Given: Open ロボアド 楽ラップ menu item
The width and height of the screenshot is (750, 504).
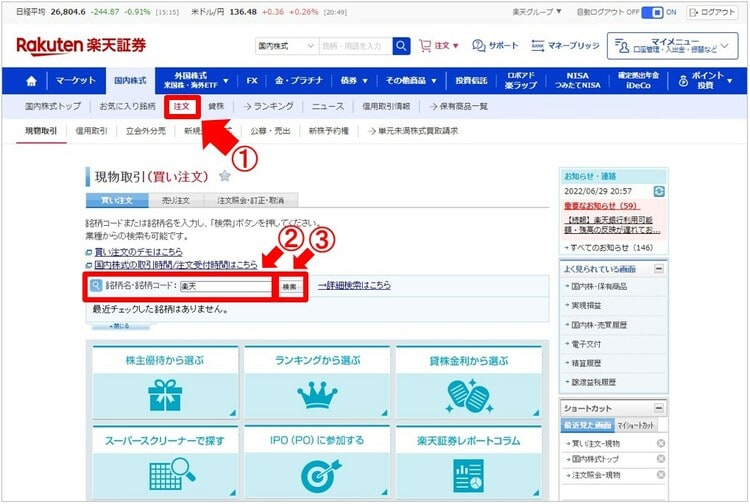Looking at the screenshot, I should [521, 80].
